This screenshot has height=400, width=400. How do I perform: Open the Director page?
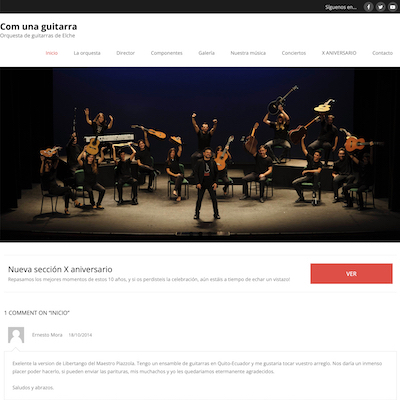[x=125, y=53]
